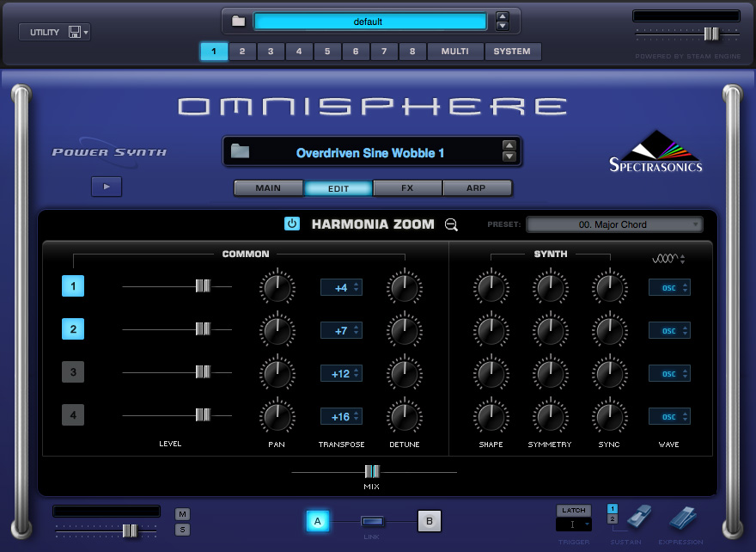Enable Harmonia oscillator 4
756x552 pixels.
point(73,414)
